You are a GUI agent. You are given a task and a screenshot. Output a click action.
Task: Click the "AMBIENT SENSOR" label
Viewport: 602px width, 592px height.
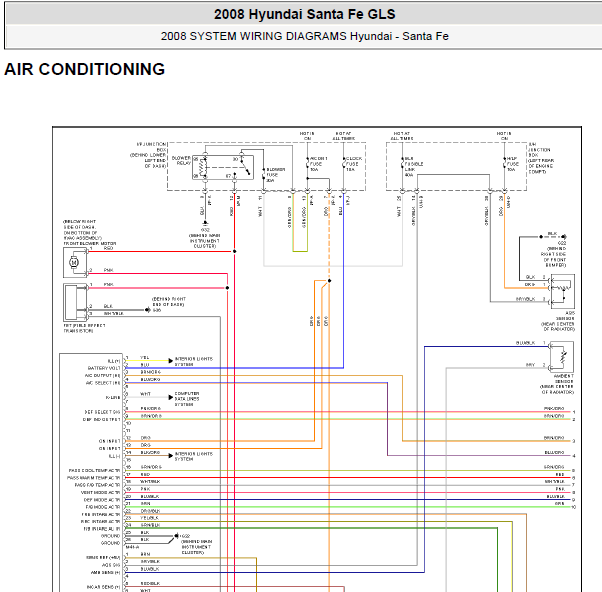pyautogui.click(x=564, y=379)
